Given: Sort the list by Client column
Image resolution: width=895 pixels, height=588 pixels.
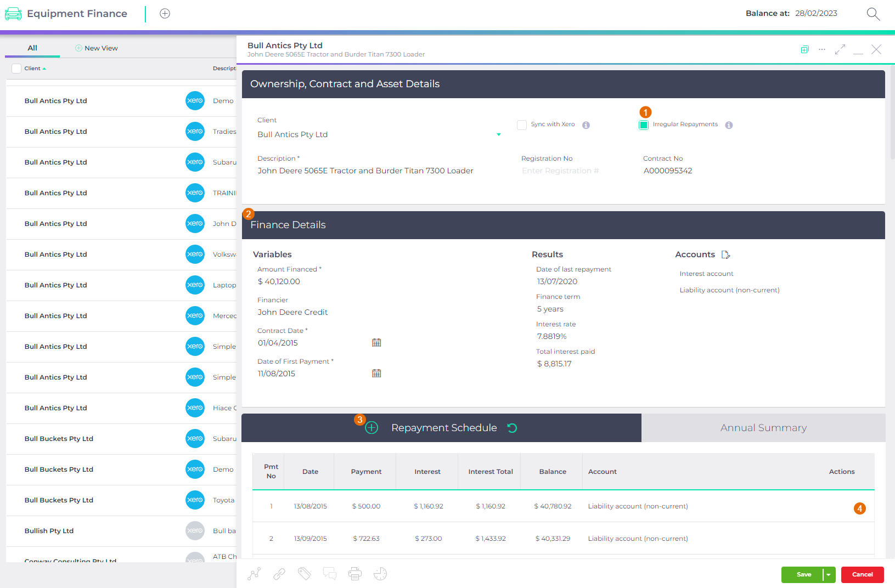Looking at the screenshot, I should (x=35, y=69).
